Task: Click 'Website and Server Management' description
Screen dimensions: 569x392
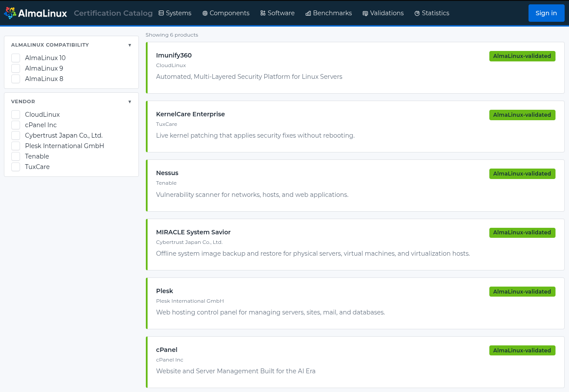Action: (x=236, y=371)
